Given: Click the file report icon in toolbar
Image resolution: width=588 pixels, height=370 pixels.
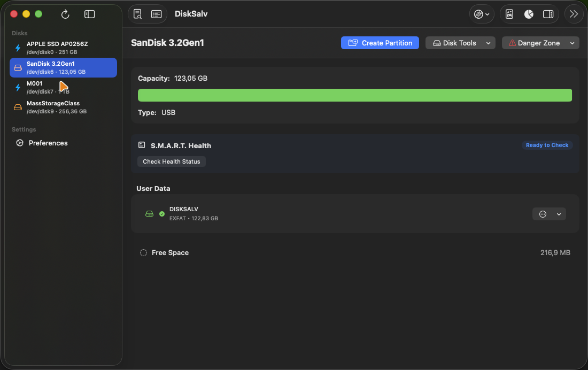Looking at the screenshot, I should click(x=509, y=14).
